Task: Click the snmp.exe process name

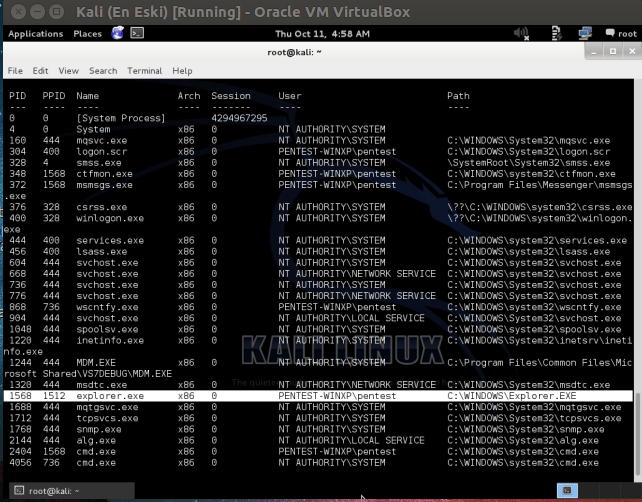Action: [x=99, y=429]
